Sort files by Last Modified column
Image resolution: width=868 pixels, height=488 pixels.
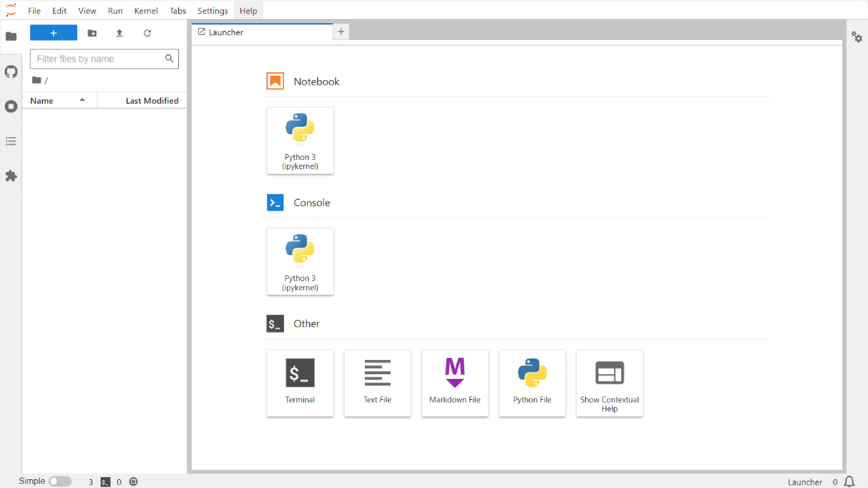pos(152,100)
